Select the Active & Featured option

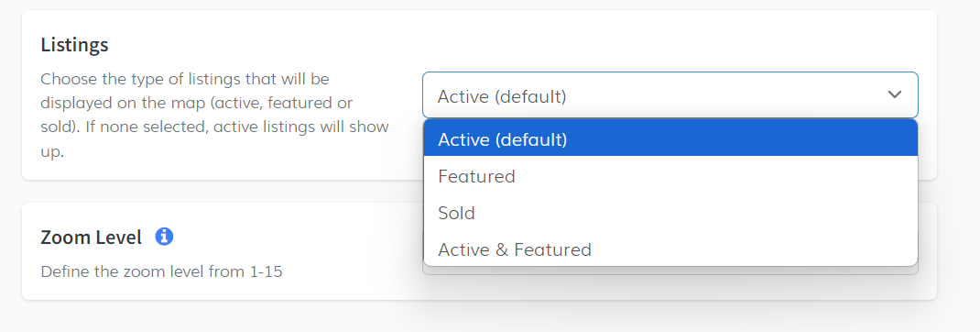670,249
